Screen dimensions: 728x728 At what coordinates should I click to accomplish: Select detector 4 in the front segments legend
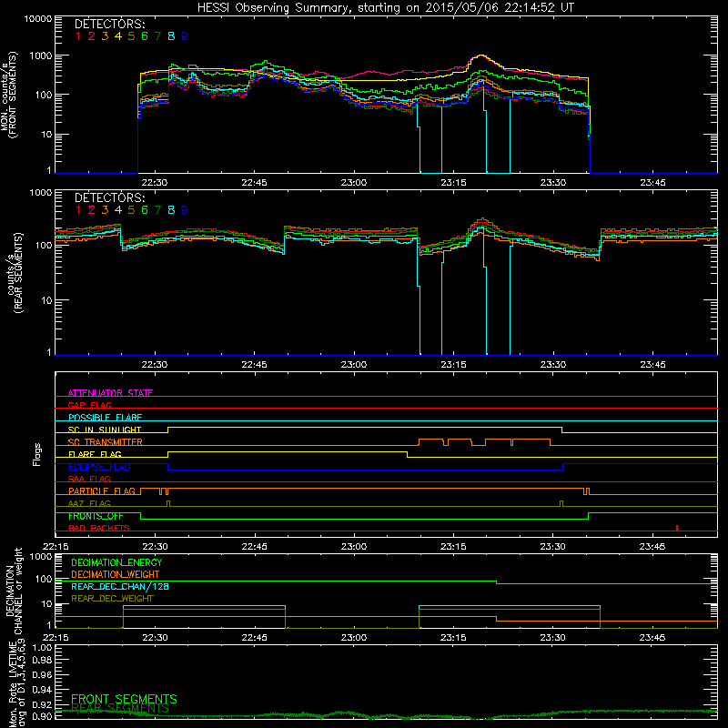point(118,35)
